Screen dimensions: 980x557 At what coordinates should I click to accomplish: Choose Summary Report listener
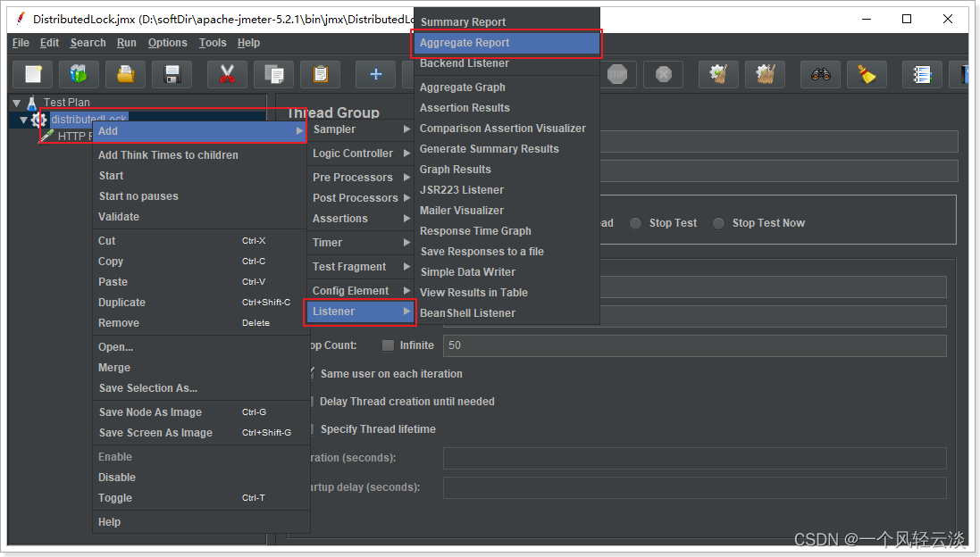[x=507, y=21]
